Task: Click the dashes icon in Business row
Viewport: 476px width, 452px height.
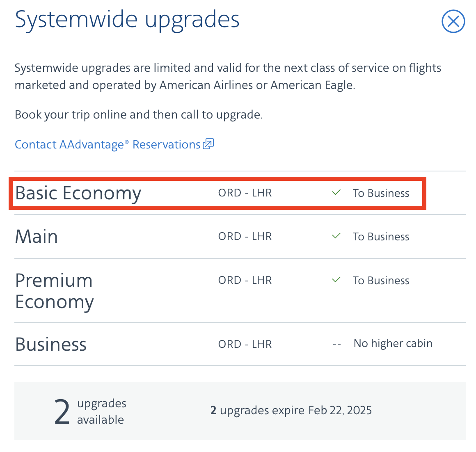Action: click(337, 344)
